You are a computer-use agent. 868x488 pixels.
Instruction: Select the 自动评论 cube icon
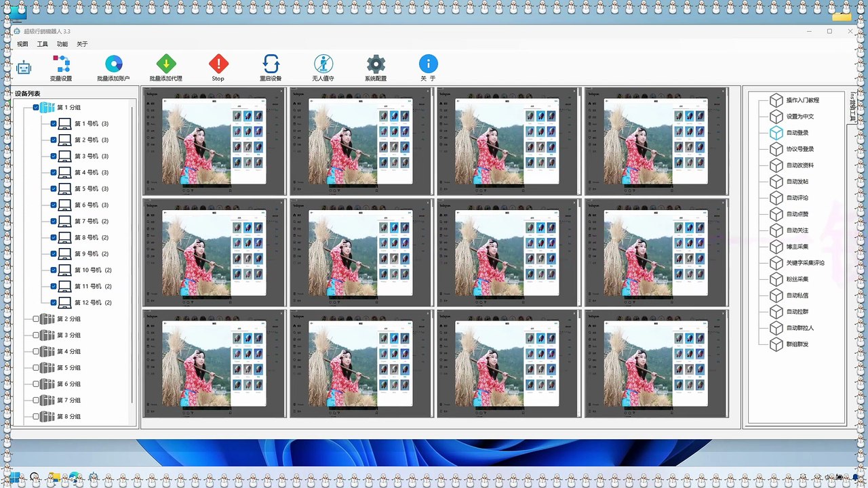(776, 198)
